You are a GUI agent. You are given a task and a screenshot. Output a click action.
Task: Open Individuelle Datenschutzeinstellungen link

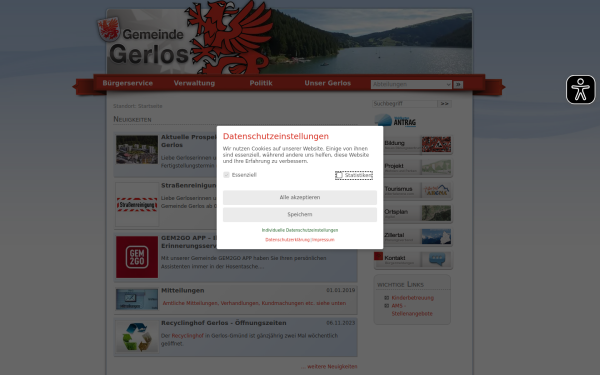300,230
